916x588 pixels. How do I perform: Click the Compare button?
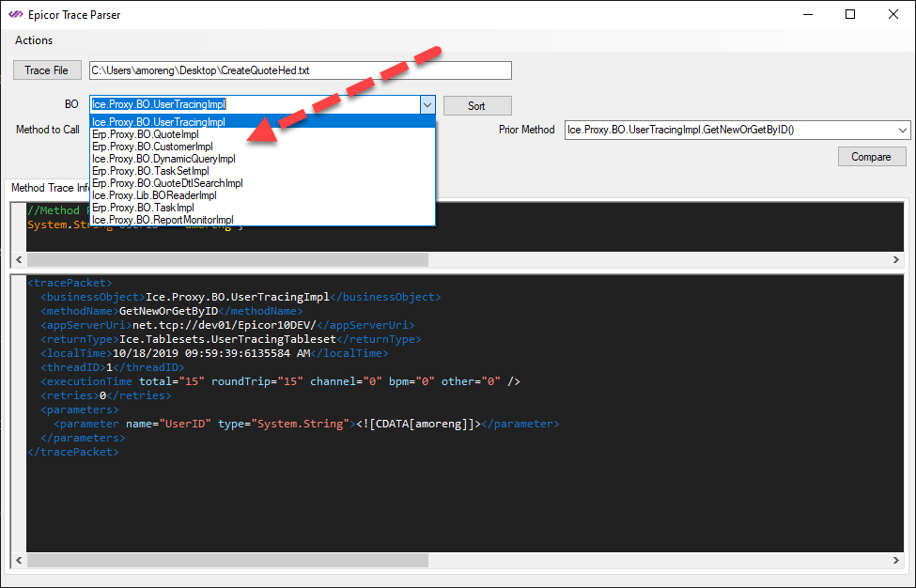coord(872,157)
